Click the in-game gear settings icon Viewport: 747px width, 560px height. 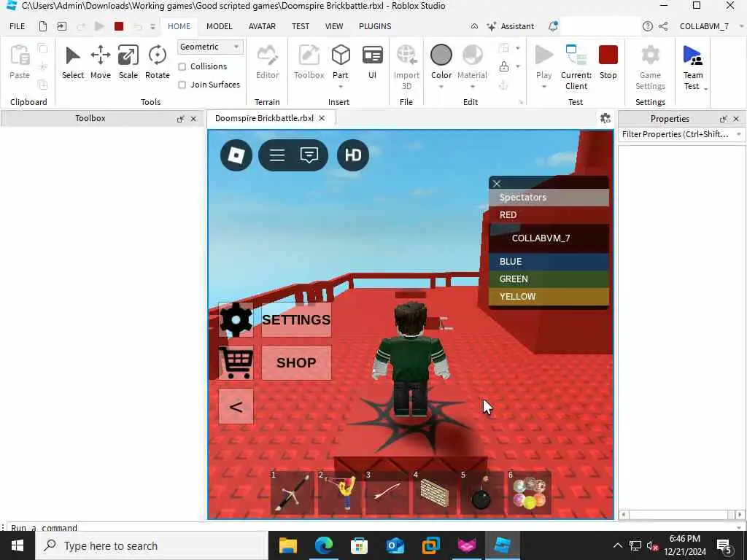point(236,319)
